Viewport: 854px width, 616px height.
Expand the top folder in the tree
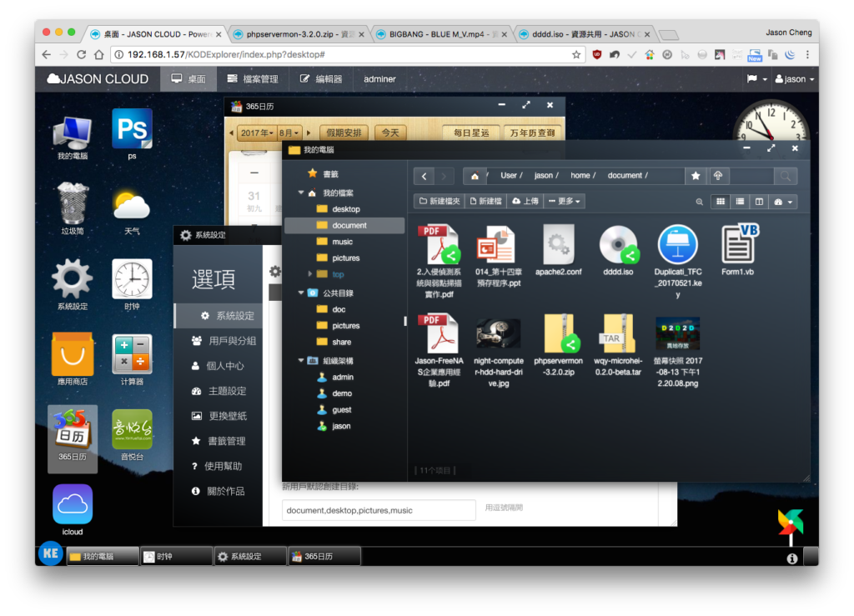(x=310, y=273)
